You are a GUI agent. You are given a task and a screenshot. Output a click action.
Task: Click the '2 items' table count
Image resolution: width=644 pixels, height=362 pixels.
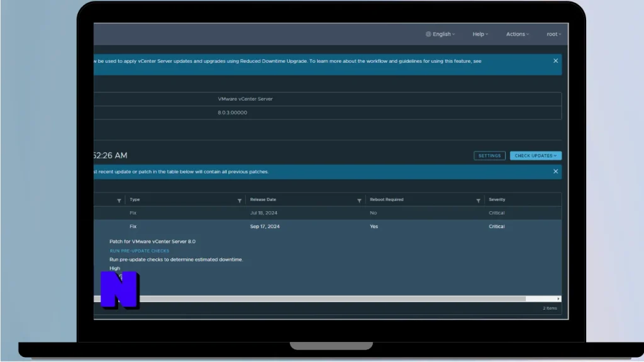point(550,308)
